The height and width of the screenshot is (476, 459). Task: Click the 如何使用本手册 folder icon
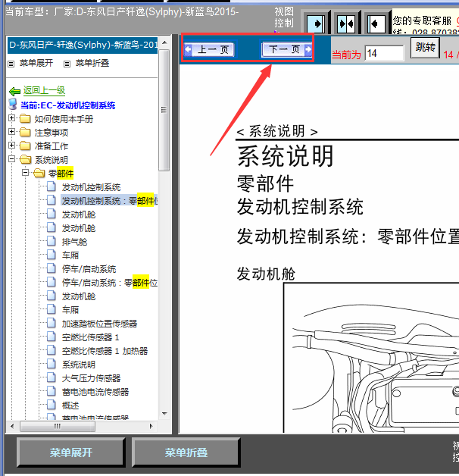(x=25, y=118)
